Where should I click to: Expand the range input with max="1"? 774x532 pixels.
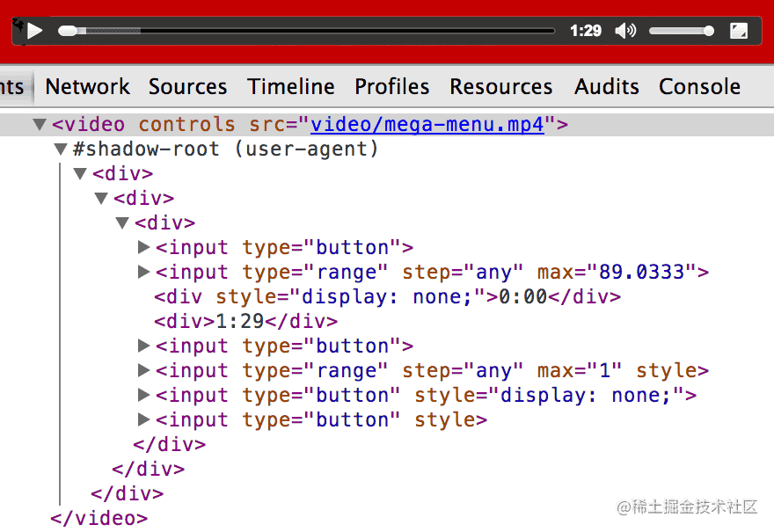click(x=143, y=370)
